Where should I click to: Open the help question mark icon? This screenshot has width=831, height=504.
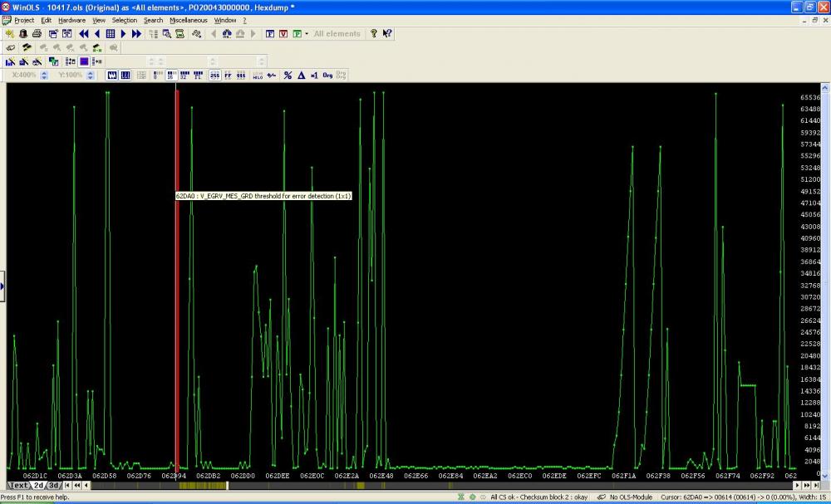[374, 34]
